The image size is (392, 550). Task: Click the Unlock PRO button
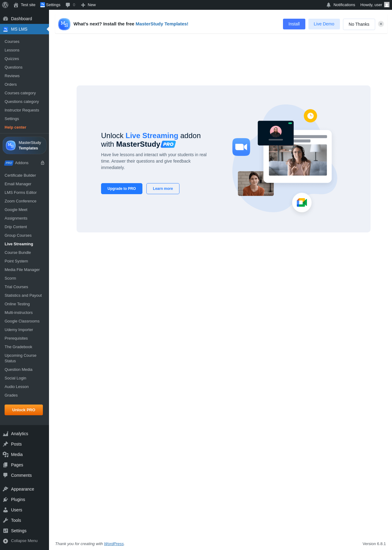point(24,410)
